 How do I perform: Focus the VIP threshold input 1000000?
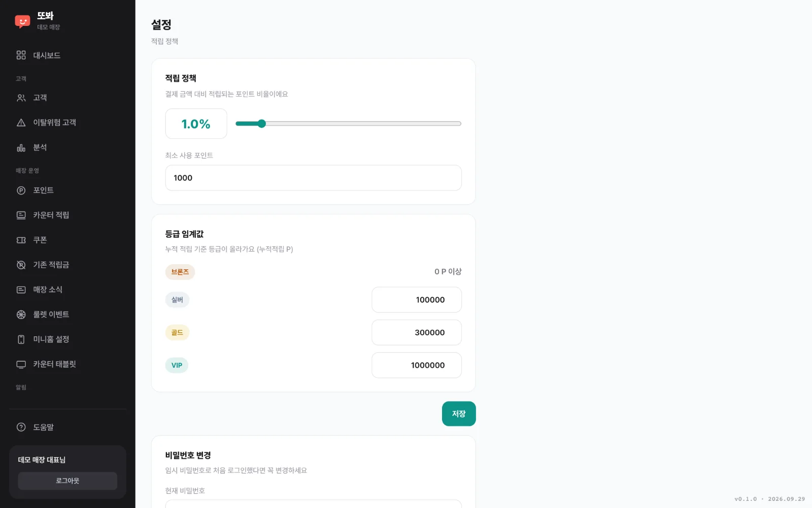point(417,365)
